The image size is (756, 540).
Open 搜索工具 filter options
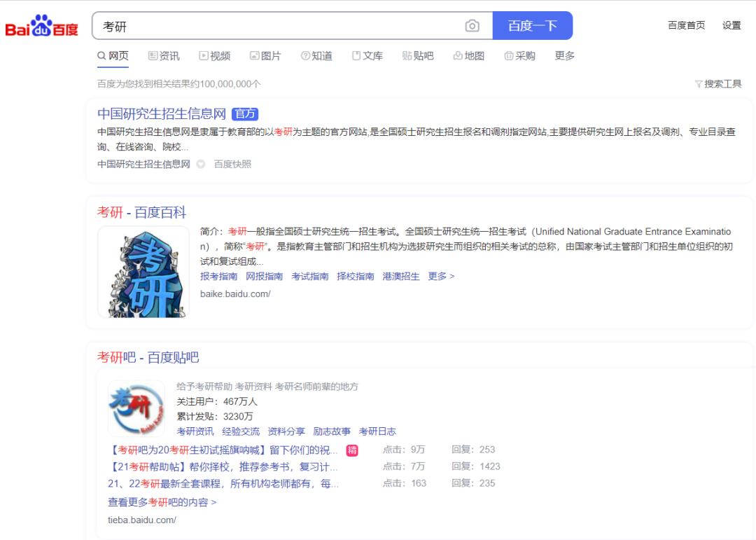(718, 84)
